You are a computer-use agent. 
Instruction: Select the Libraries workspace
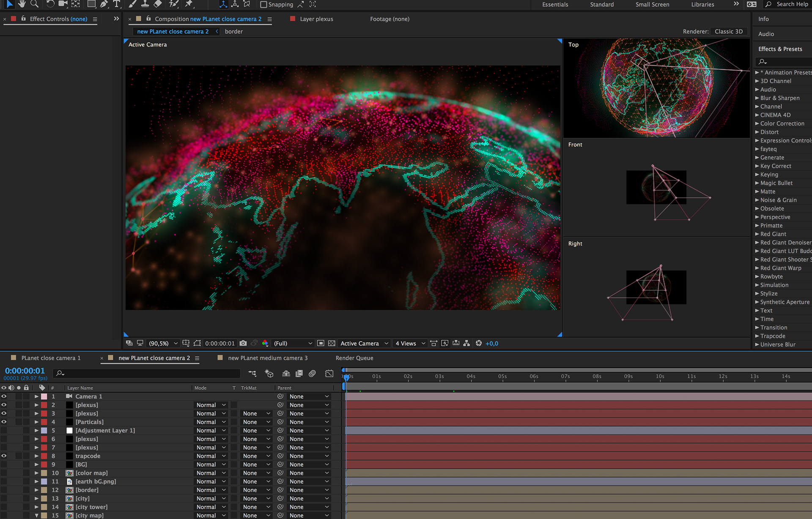(x=702, y=5)
